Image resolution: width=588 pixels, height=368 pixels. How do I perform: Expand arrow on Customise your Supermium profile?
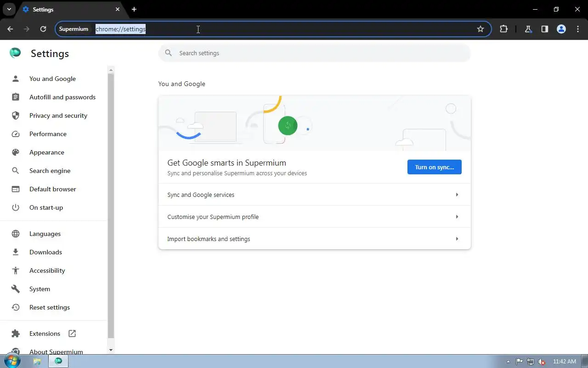pos(457,217)
